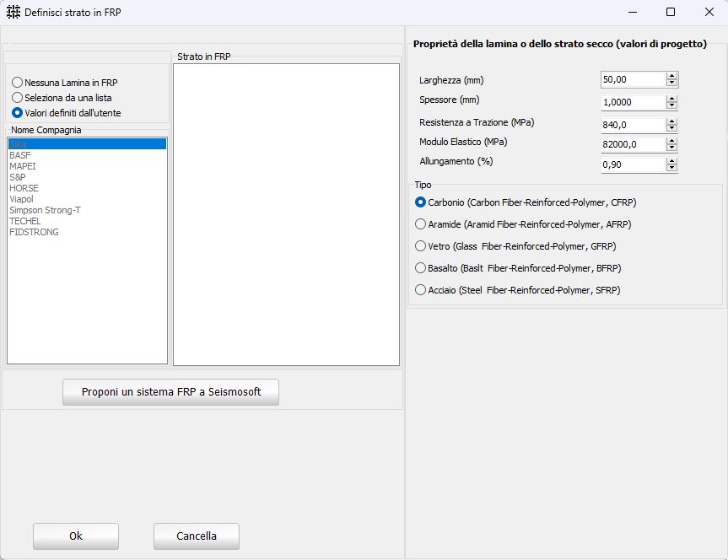Decrease Modulo Elastico with down arrow
The image size is (728, 560).
coord(671,148)
